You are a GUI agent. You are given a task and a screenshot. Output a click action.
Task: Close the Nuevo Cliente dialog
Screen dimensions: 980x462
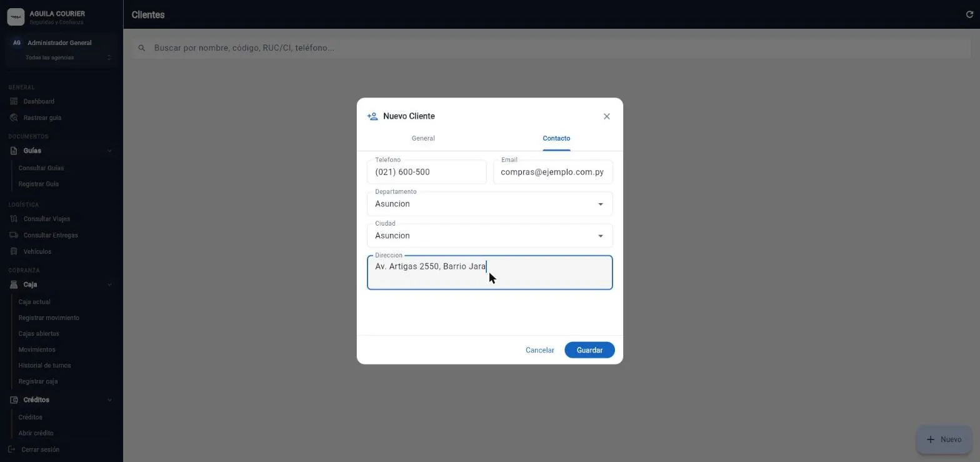[606, 116]
